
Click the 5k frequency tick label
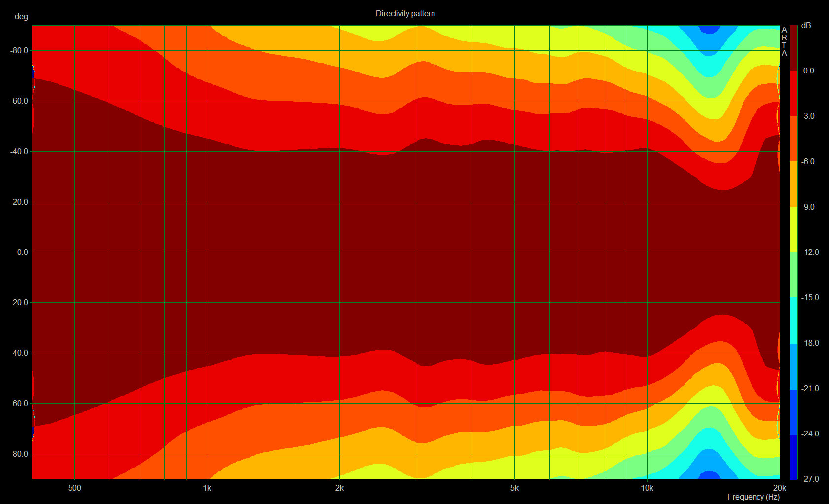point(514,488)
